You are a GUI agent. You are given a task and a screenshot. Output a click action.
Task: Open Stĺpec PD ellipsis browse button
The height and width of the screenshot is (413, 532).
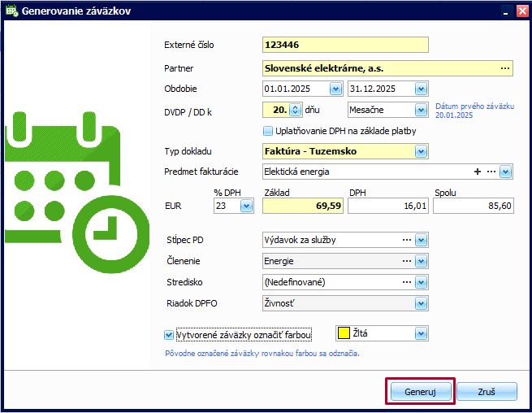pyautogui.click(x=407, y=240)
